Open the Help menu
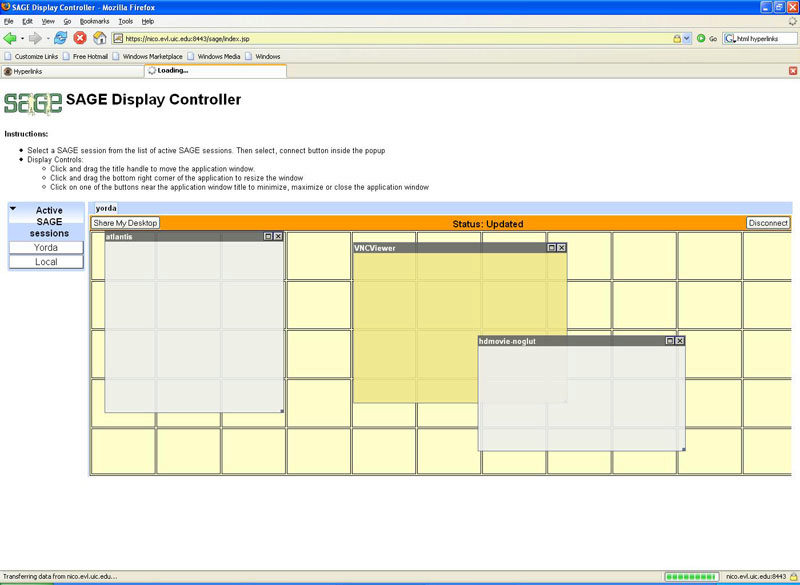This screenshot has height=585, width=800. click(148, 21)
